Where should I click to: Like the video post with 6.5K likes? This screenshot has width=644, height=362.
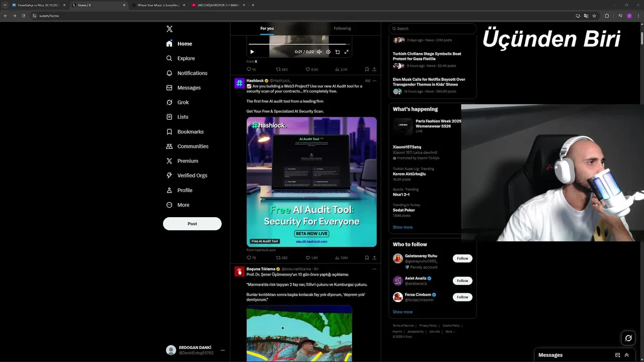point(312,69)
